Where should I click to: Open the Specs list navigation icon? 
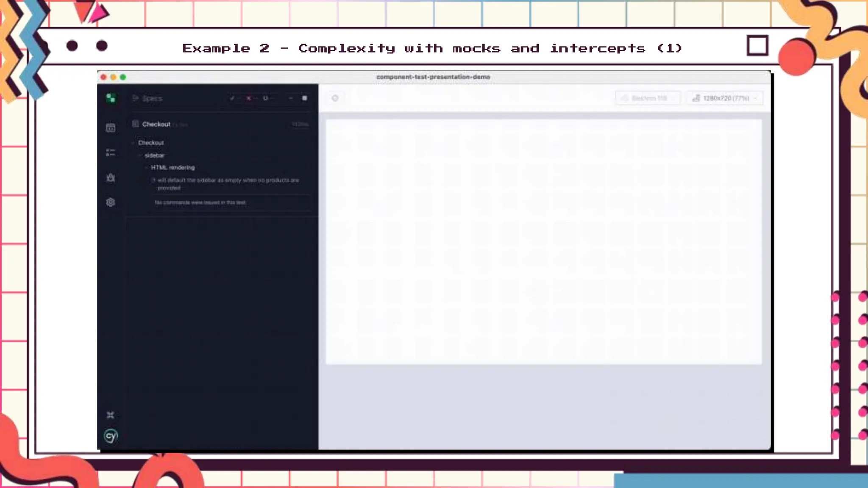click(x=136, y=98)
